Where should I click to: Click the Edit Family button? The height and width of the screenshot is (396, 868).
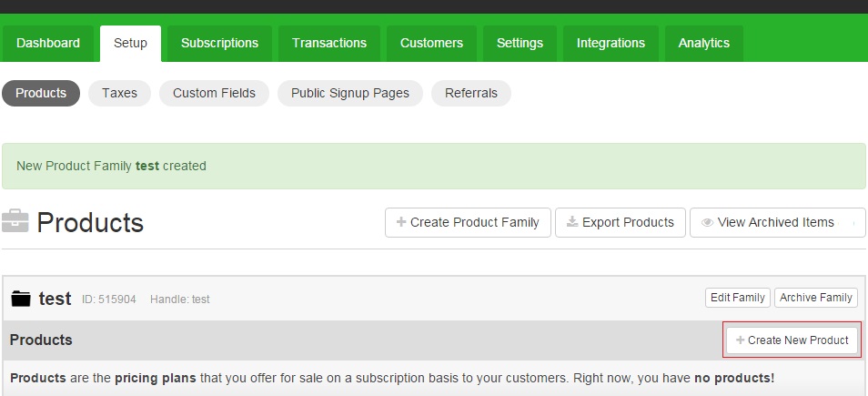click(x=738, y=298)
